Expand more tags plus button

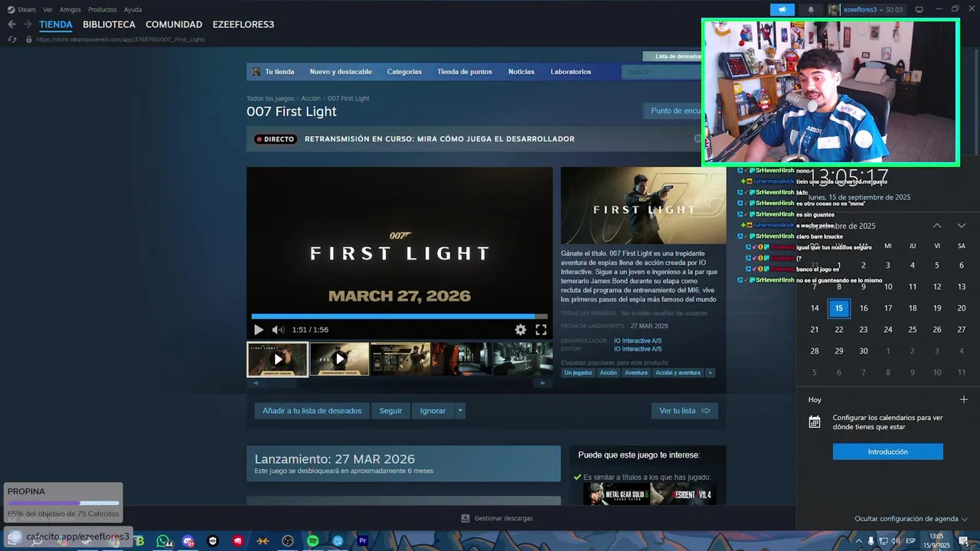coord(710,373)
